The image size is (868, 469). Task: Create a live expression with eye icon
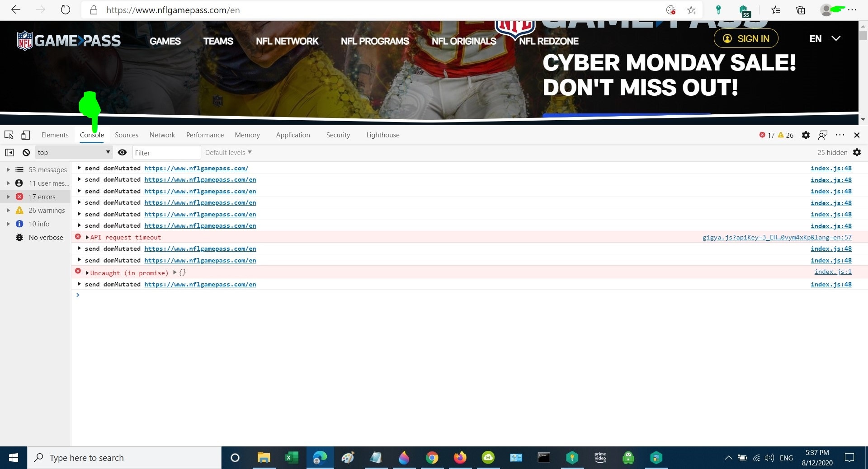click(122, 153)
